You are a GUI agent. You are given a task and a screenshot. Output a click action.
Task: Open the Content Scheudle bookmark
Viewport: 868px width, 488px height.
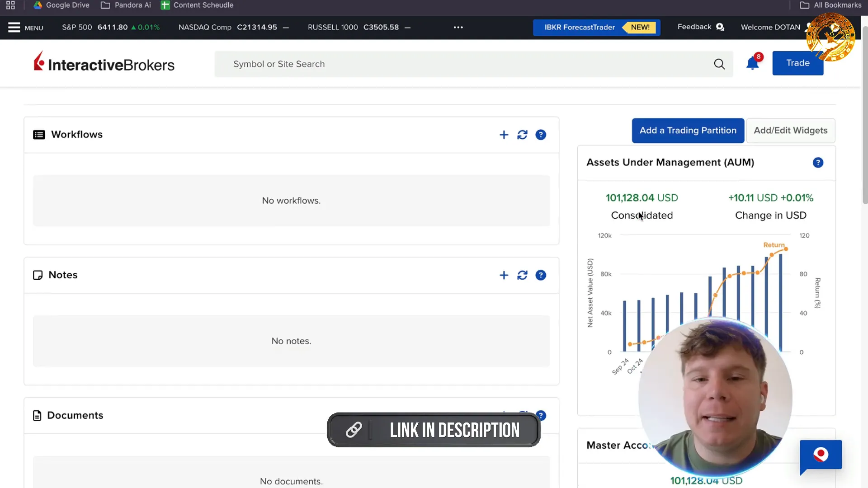[x=197, y=5]
